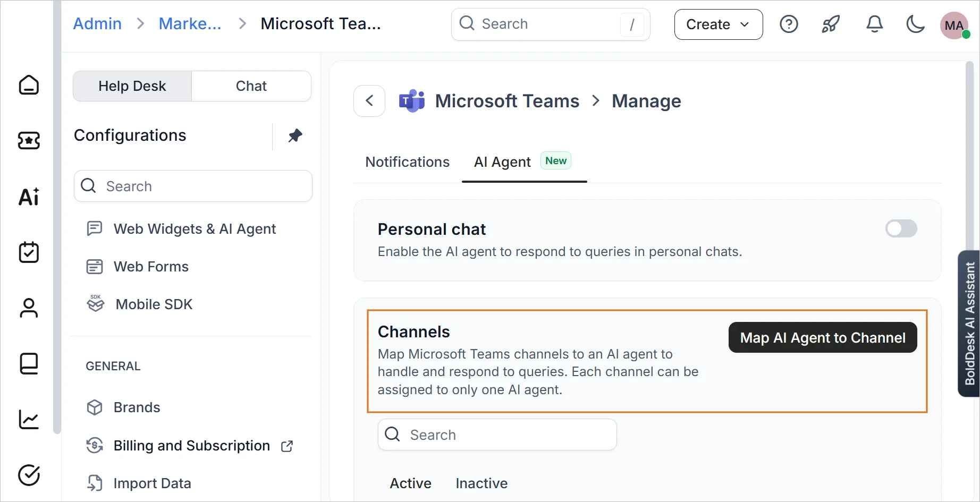
Task: Click the Web Forms icon
Action: 95,267
